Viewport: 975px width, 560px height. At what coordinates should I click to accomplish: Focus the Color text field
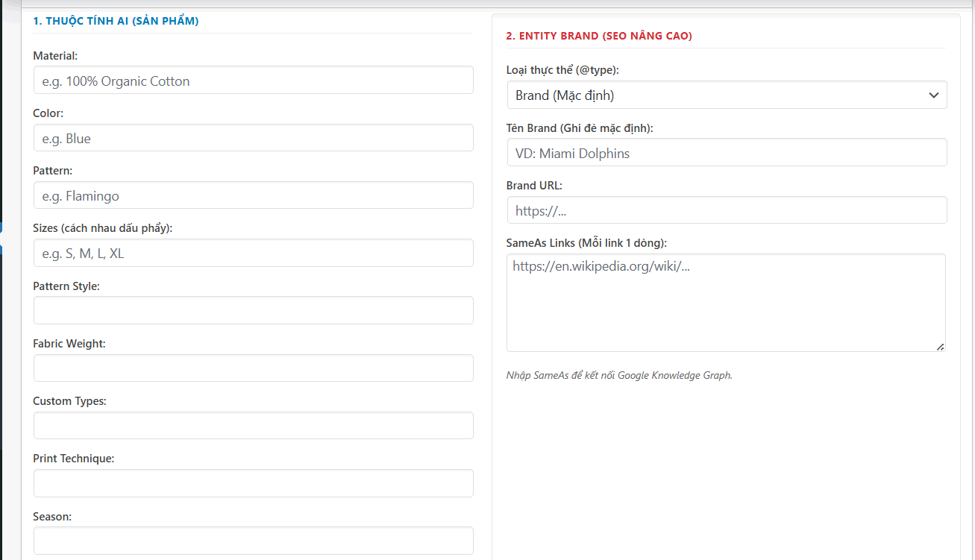(253, 138)
